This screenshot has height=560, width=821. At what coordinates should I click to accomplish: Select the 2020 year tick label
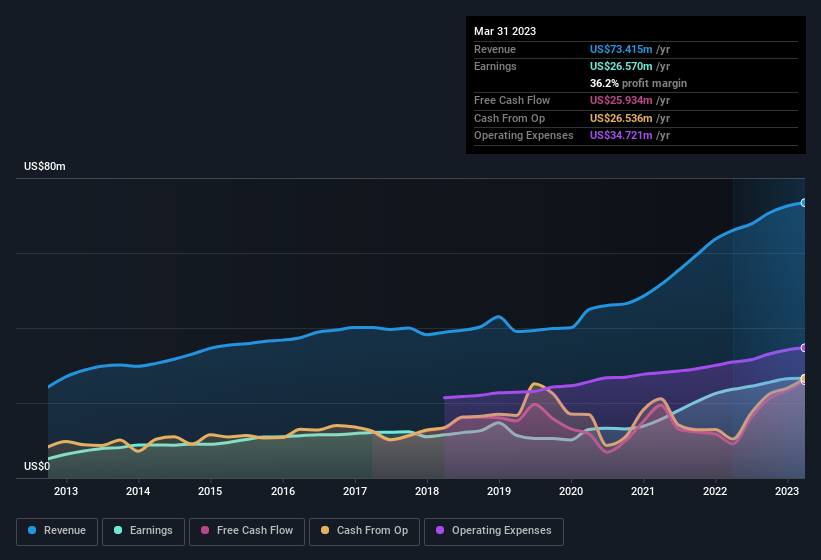571,491
